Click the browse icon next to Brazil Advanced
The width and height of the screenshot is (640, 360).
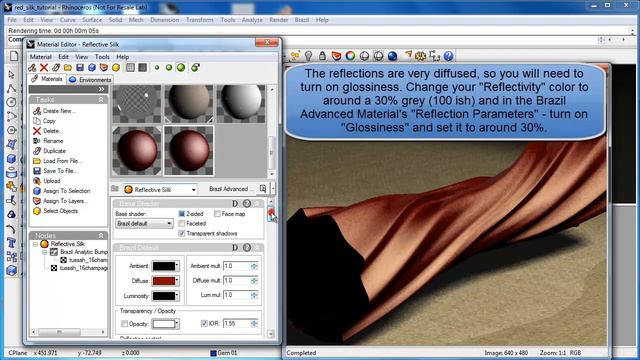263,189
